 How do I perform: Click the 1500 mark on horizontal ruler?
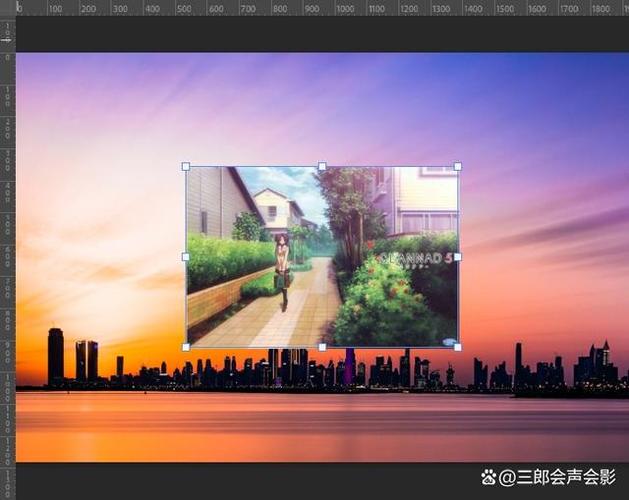(505, 9)
